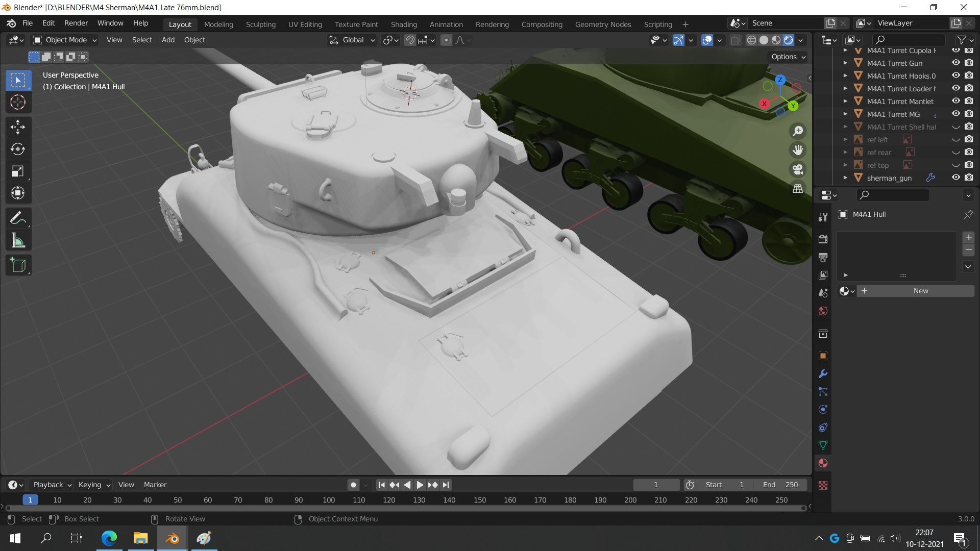The height and width of the screenshot is (551, 980).
Task: Open Modifier properties wrench tab
Action: 823,374
